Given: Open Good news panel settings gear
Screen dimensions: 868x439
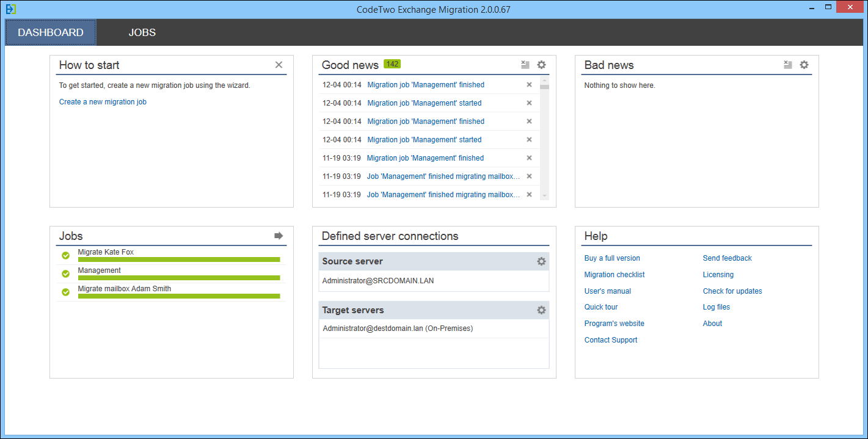Looking at the screenshot, I should [x=541, y=65].
